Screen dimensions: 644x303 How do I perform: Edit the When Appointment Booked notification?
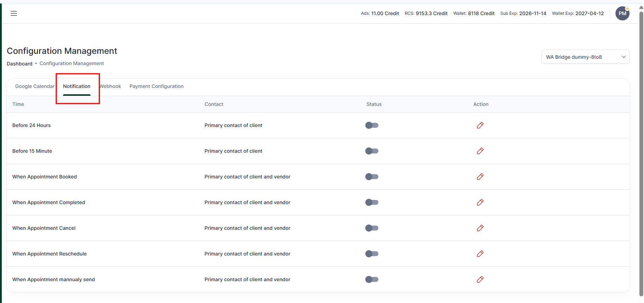[480, 177]
